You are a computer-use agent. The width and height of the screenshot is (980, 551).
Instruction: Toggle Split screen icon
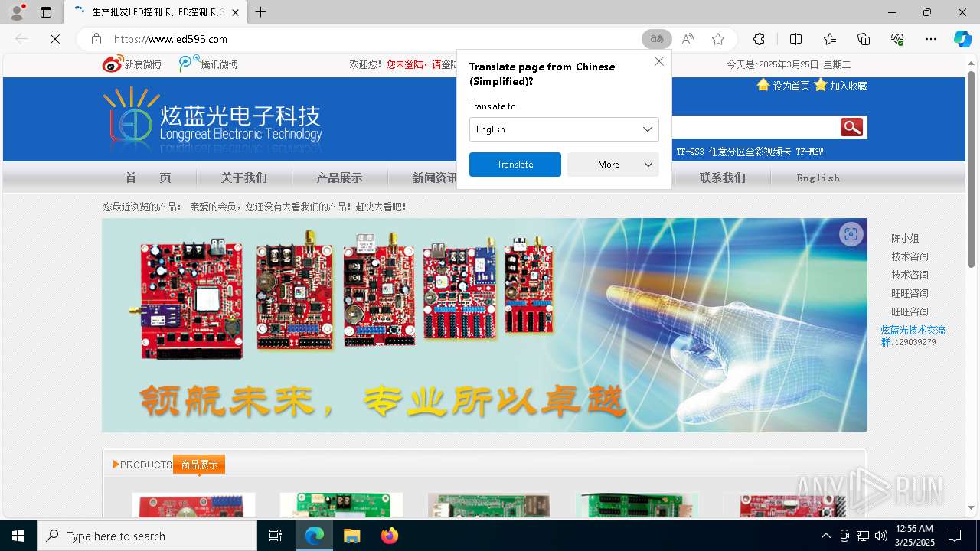point(795,39)
